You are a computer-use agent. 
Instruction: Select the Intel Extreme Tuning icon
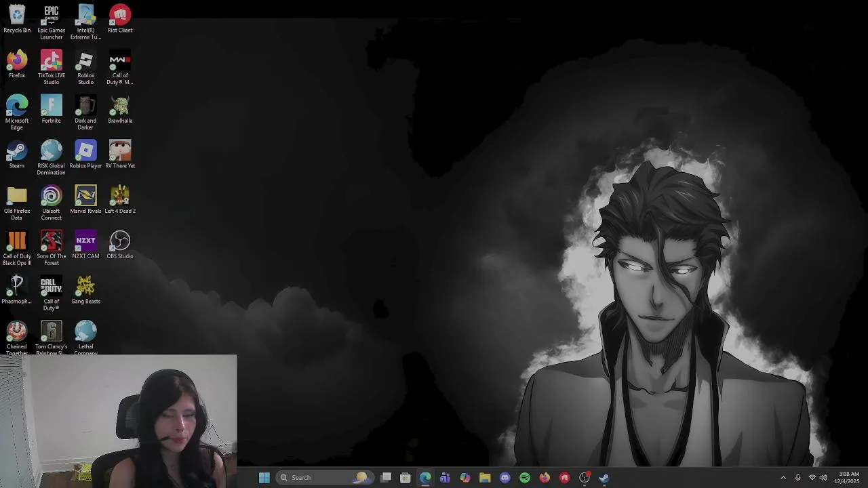point(85,22)
